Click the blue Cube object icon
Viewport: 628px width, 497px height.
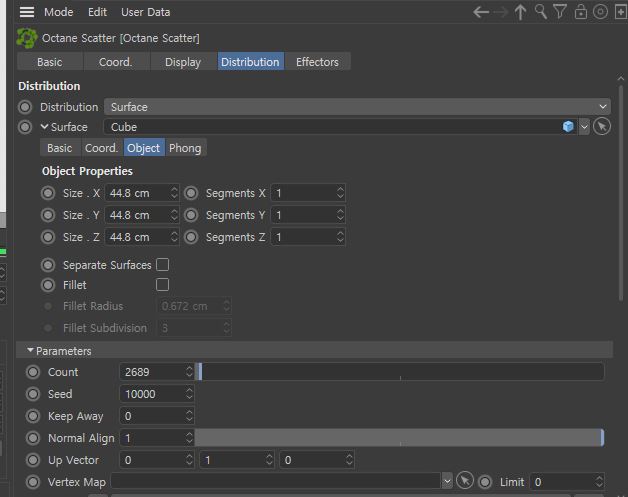click(x=568, y=127)
